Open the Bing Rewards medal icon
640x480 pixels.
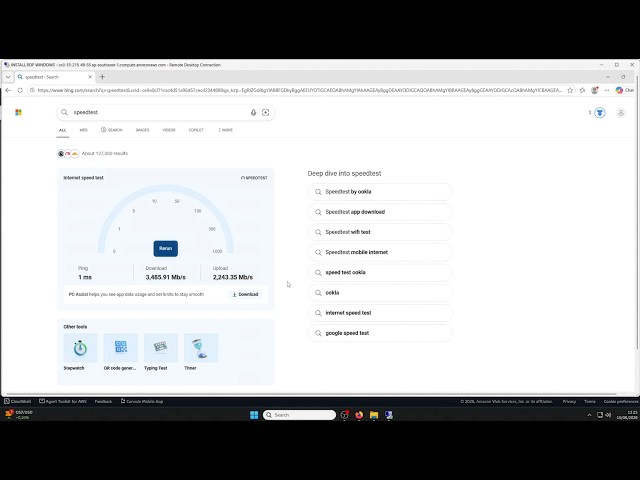[x=600, y=113]
